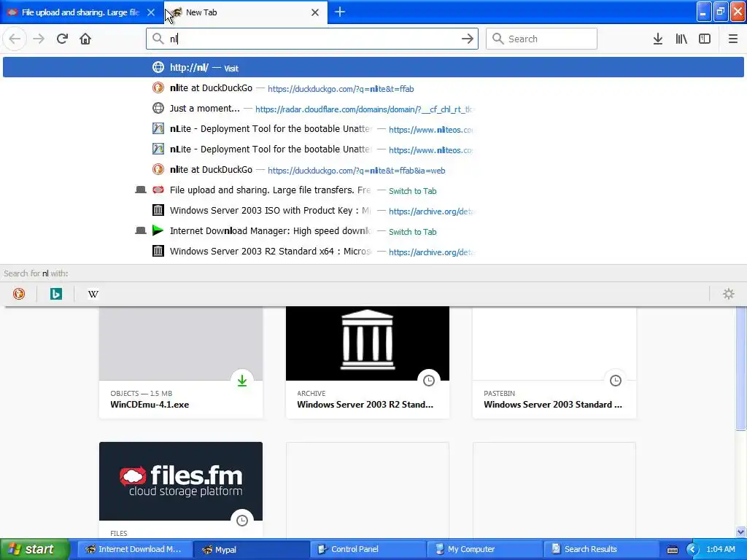The height and width of the screenshot is (560, 747).
Task: Click the Go arrow in the address bar
Action: (x=468, y=39)
